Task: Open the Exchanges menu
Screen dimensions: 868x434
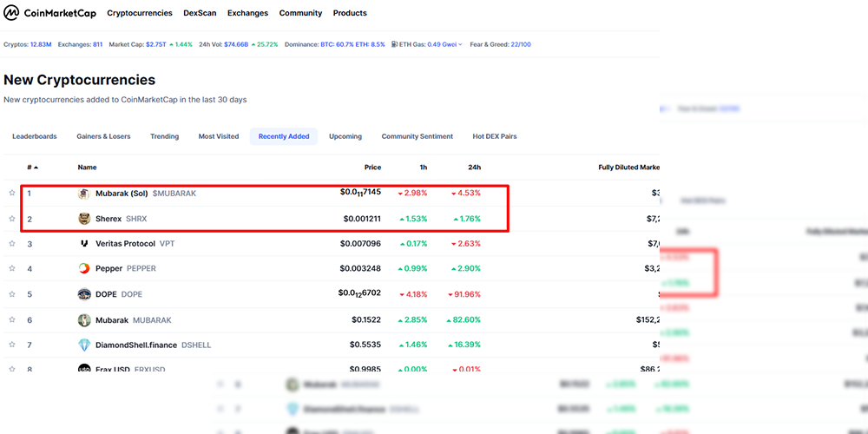Action: click(x=247, y=13)
